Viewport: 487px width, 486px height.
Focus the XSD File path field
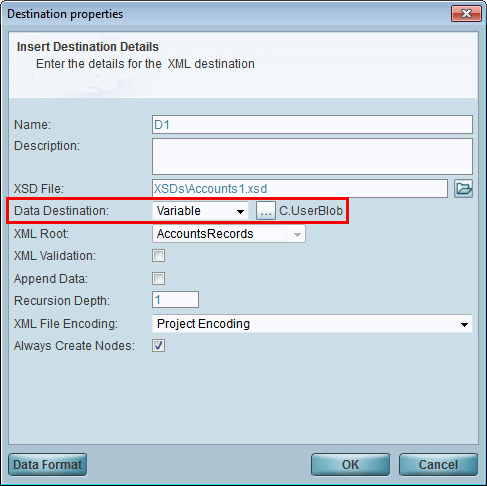tap(300, 189)
